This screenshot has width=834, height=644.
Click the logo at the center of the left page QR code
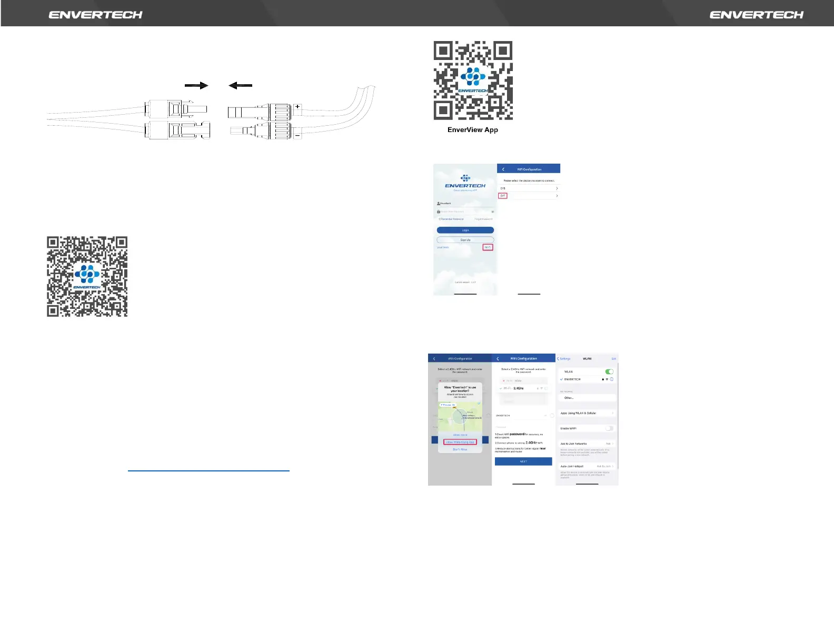tap(87, 277)
